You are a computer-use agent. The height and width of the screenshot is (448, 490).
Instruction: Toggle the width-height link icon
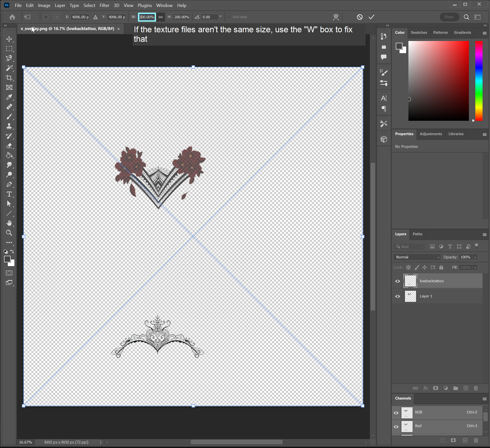click(x=161, y=17)
